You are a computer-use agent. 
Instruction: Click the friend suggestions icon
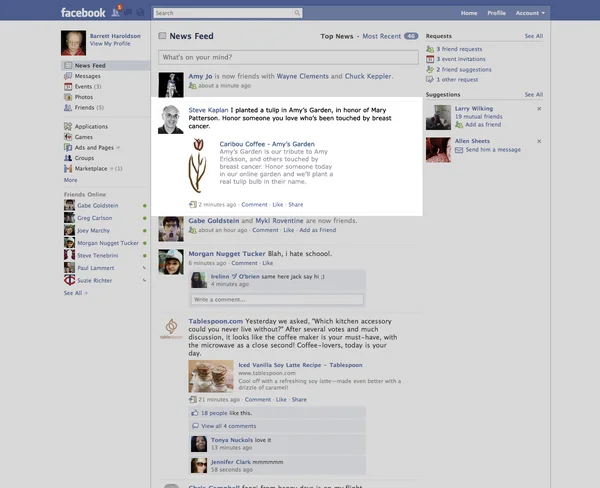(430, 69)
